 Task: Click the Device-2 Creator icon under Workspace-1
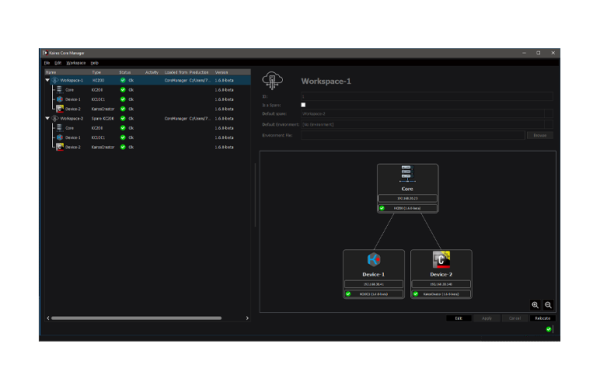coord(60,109)
